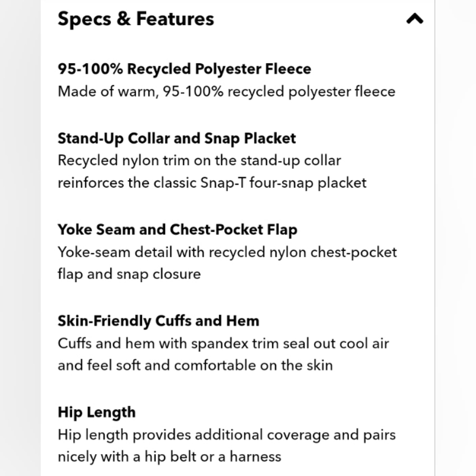Click the 'Hip length provides additional coverage' line

point(227,435)
